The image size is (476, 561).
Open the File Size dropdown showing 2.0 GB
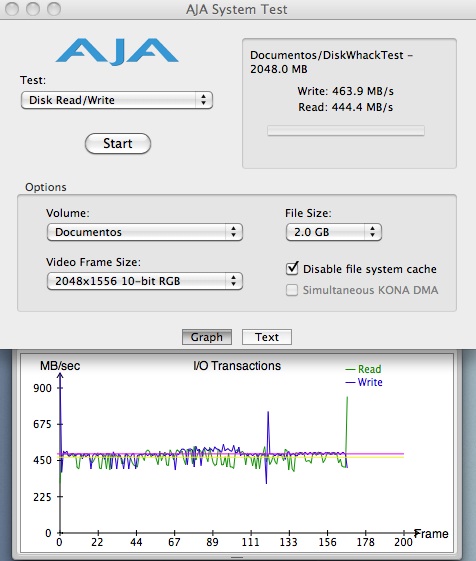[334, 232]
